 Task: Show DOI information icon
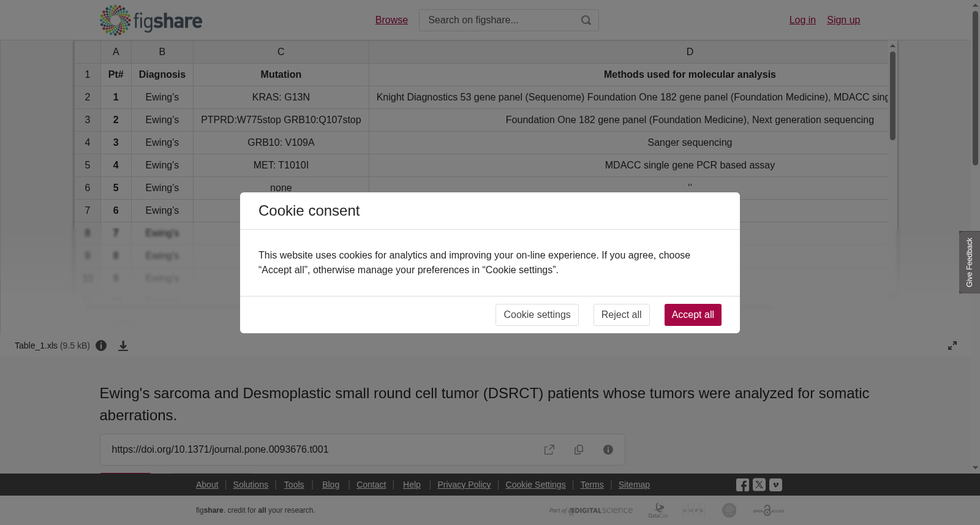(608, 450)
